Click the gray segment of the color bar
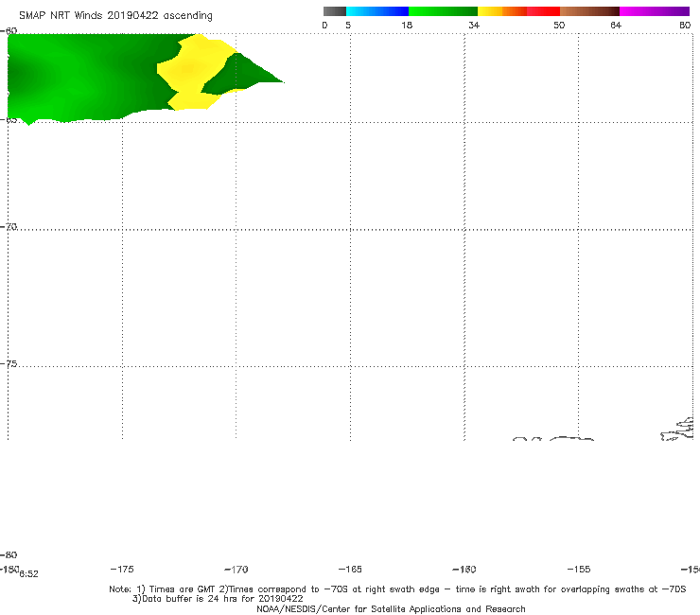This screenshot has width=700, height=615. tap(335, 11)
